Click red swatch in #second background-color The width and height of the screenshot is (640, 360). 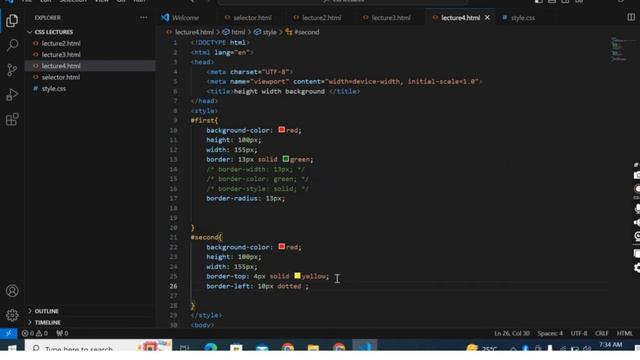tap(282, 246)
